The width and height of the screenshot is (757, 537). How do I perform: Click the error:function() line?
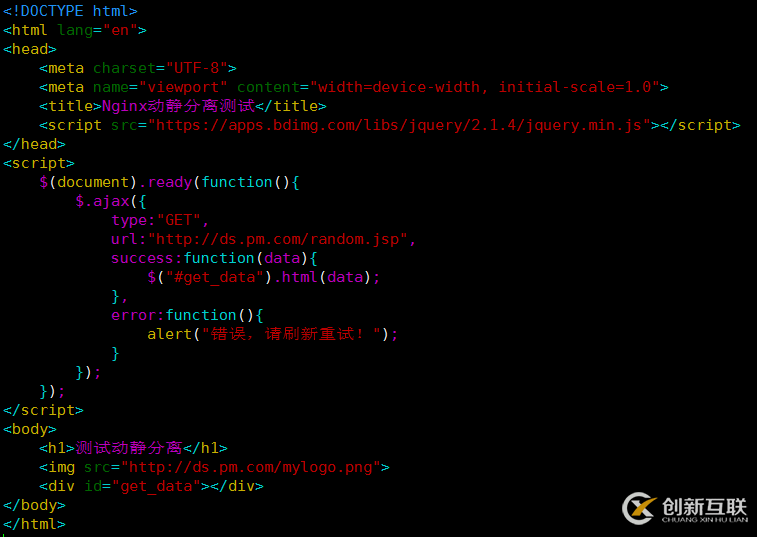[187, 315]
